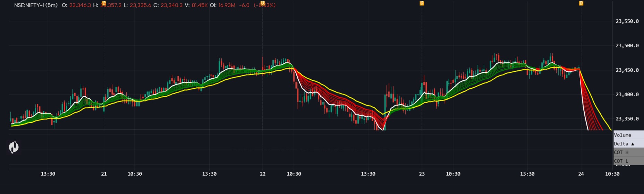Click the 23,450.0 price axis label
Image resolution: width=644 pixels, height=194 pixels.
[x=627, y=70]
